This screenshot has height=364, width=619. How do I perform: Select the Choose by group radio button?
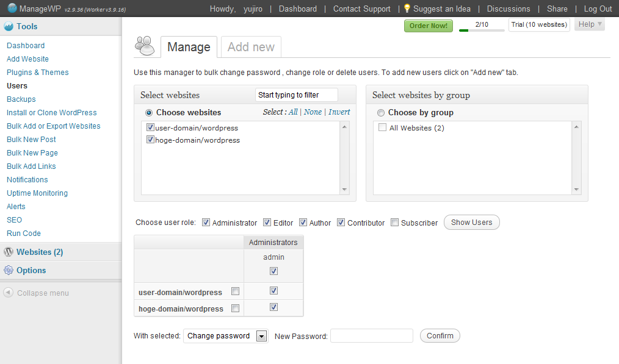tap(380, 113)
